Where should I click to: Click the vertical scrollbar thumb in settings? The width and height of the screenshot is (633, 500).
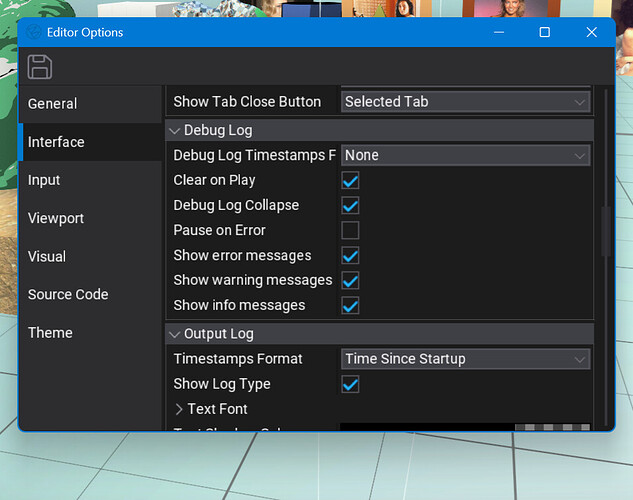(x=603, y=230)
